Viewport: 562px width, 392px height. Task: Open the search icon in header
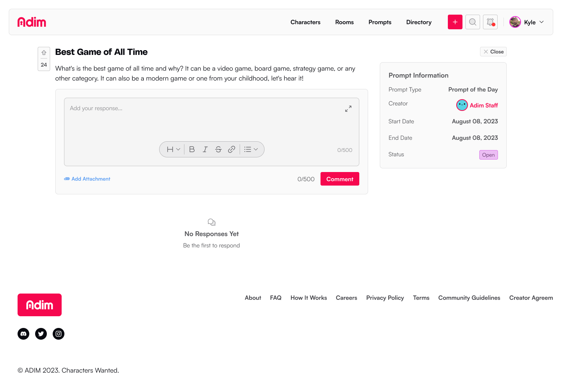(x=472, y=22)
